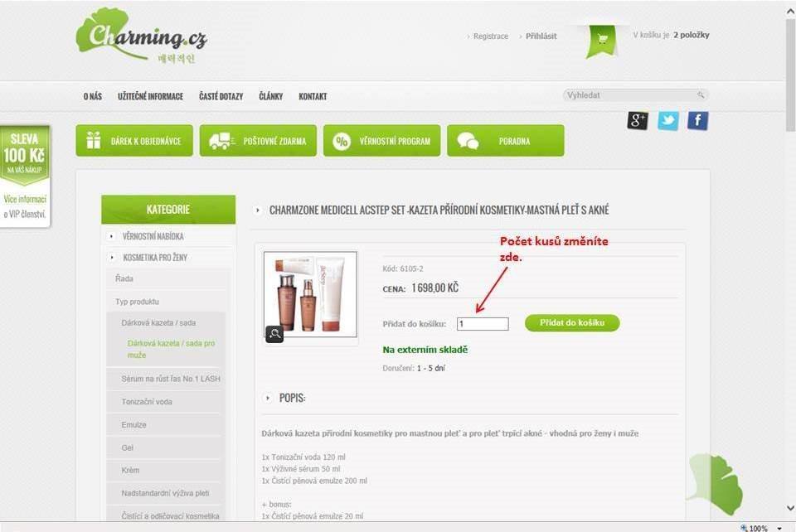796x532 pixels.
Task: Click the Na externím skladě stock text
Action: [425, 350]
